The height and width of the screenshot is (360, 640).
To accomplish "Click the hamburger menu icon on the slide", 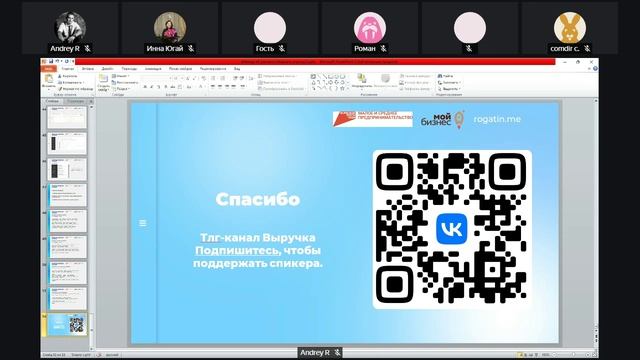I will point(142,223).
